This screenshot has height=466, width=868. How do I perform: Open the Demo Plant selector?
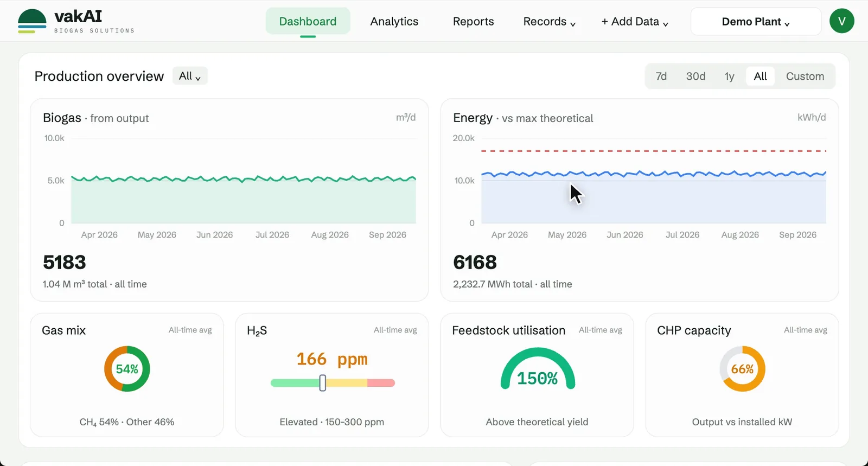click(x=756, y=21)
